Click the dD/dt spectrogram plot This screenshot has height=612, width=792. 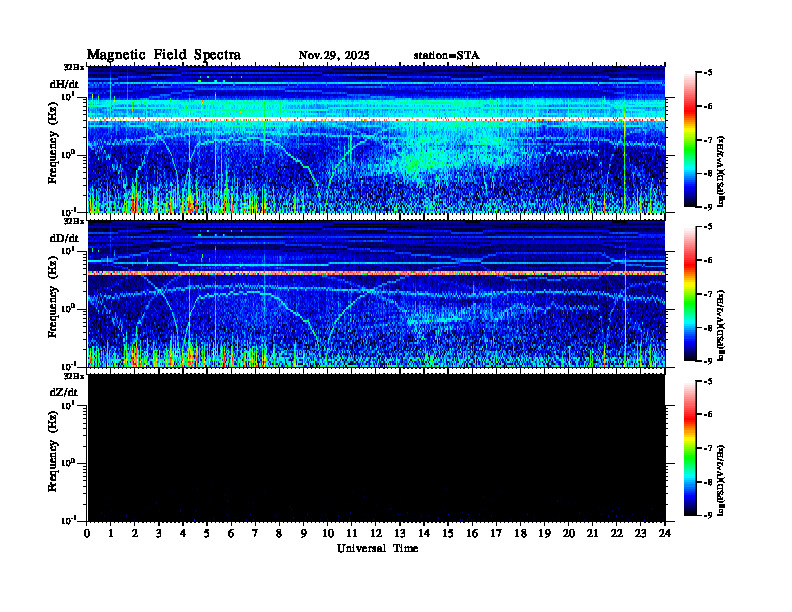376,294
